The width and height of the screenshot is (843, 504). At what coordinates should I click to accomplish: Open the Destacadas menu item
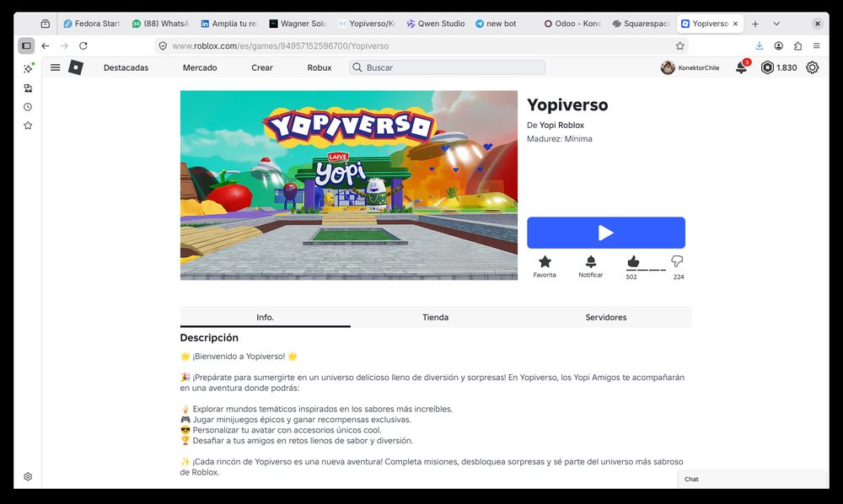coord(126,67)
